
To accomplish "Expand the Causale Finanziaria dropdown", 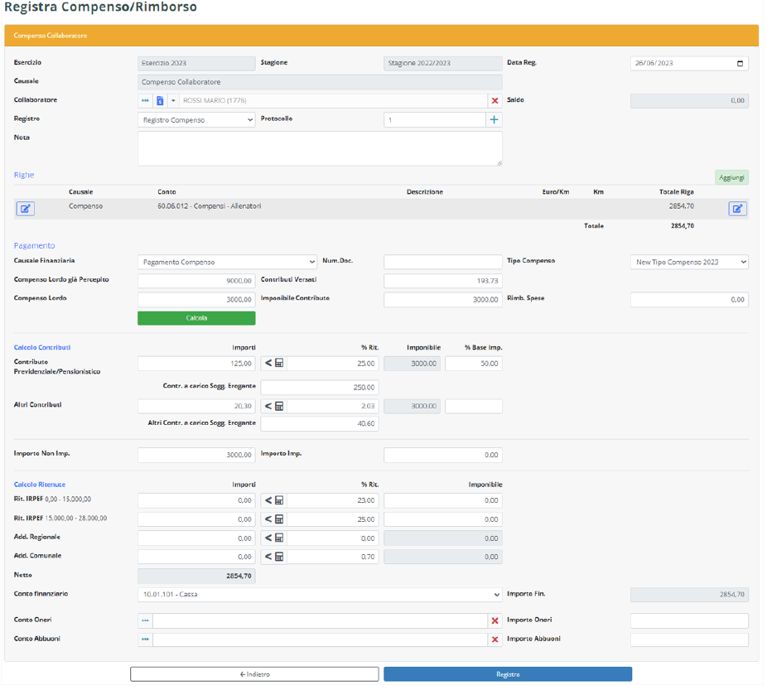I will [x=227, y=262].
